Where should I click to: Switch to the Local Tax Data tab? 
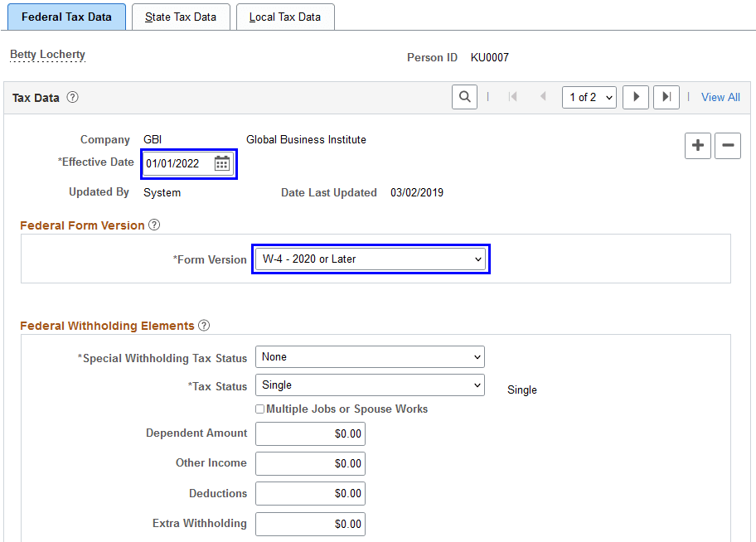[285, 16]
